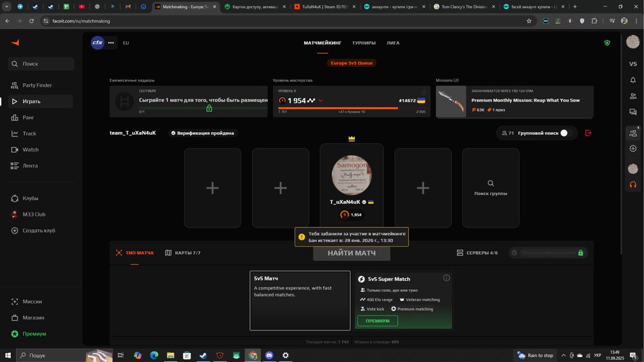This screenshot has height=362, width=644.
Task: Open FACEIT home via orange logo
Action: (x=15, y=43)
